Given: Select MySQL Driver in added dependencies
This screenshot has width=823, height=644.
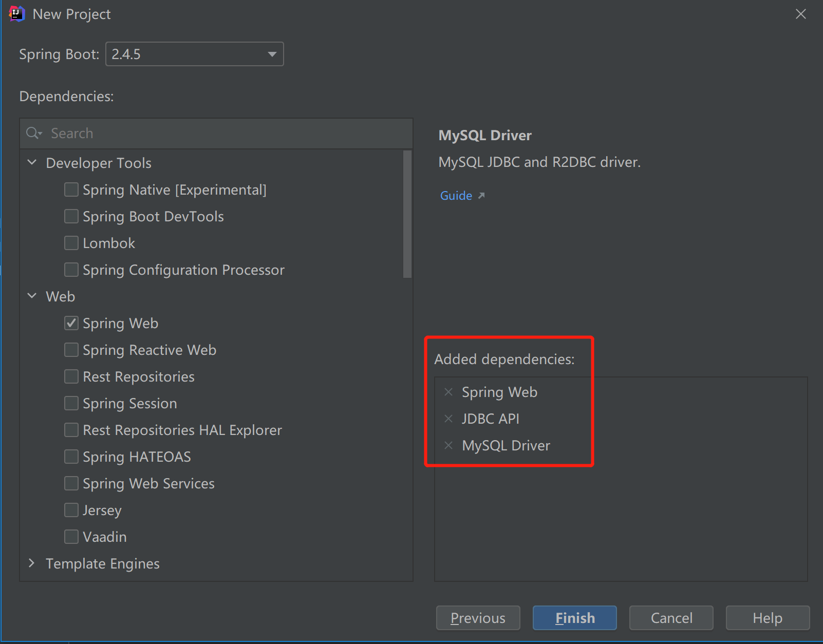Looking at the screenshot, I should tap(506, 446).
